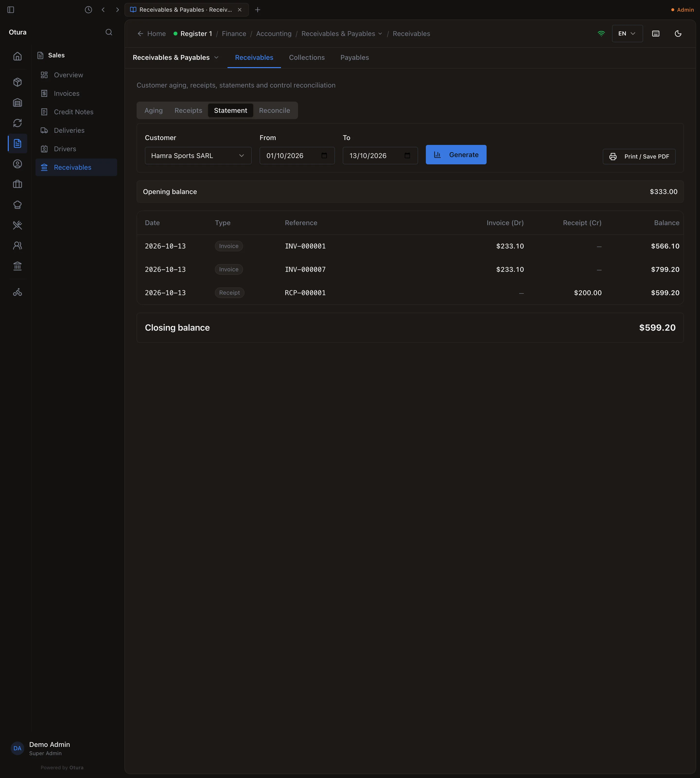Expand the Receivables & Payables module heading dropdown

(175, 57)
